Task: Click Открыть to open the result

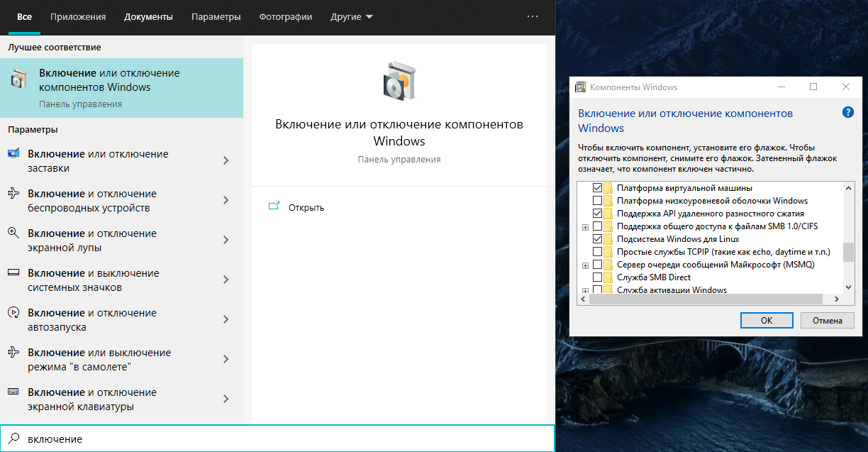Action: tap(306, 207)
